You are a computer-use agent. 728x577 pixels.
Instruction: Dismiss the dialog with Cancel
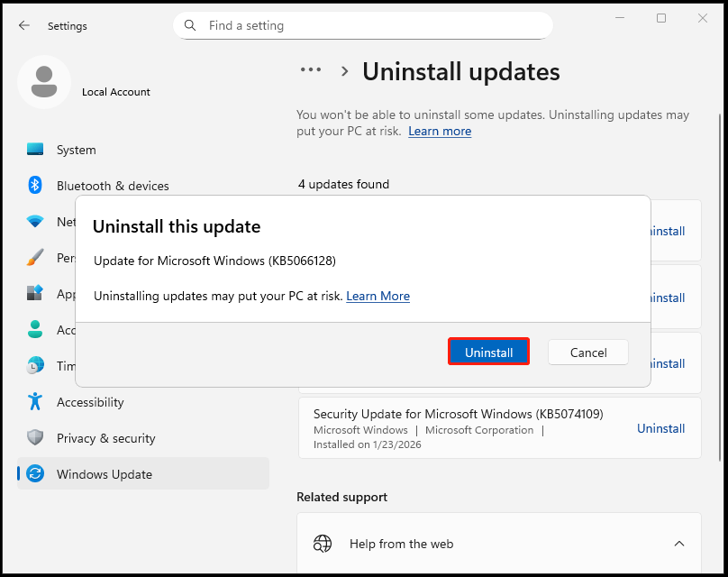587,352
